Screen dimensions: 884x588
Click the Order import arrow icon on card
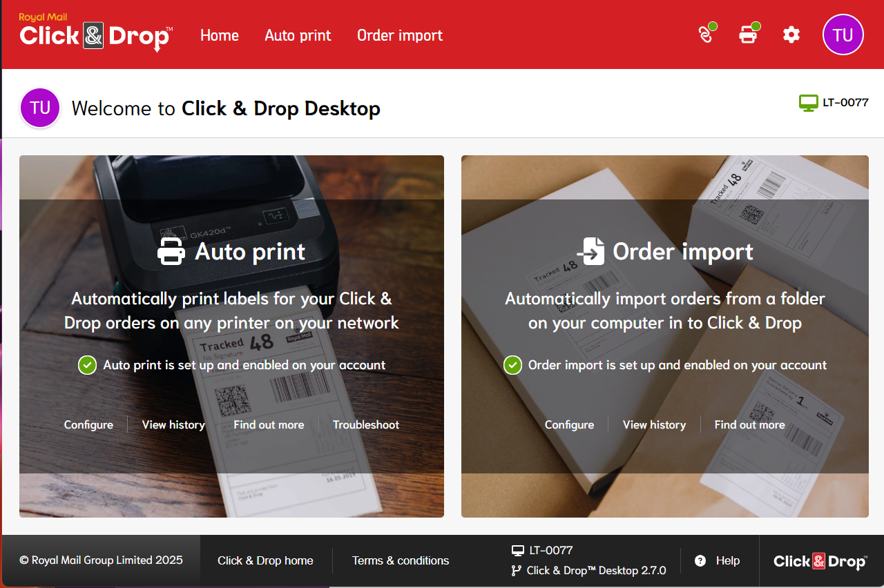point(590,252)
